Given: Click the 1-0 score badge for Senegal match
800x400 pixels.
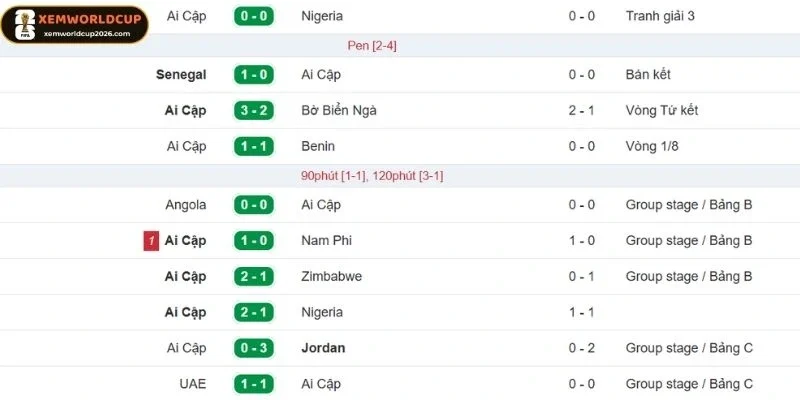Looking at the screenshot, I should pos(254,75).
